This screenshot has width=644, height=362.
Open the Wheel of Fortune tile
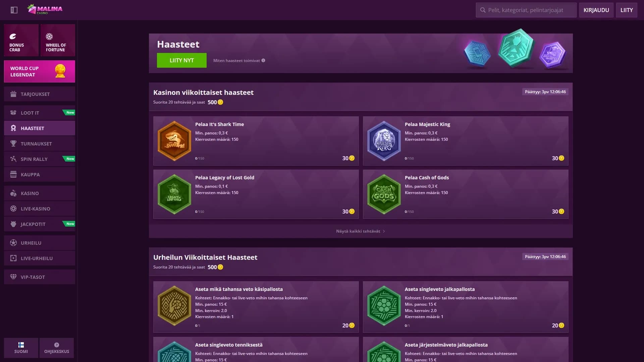coord(58,40)
